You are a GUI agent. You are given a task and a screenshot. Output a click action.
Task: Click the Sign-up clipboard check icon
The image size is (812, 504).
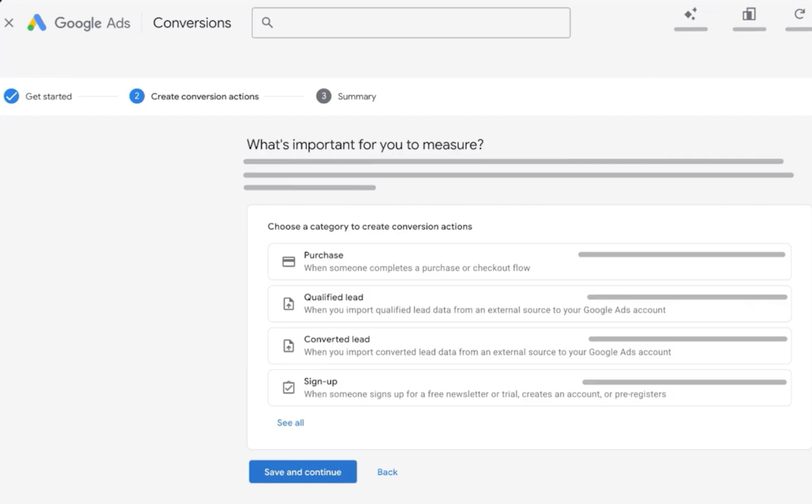[288, 387]
